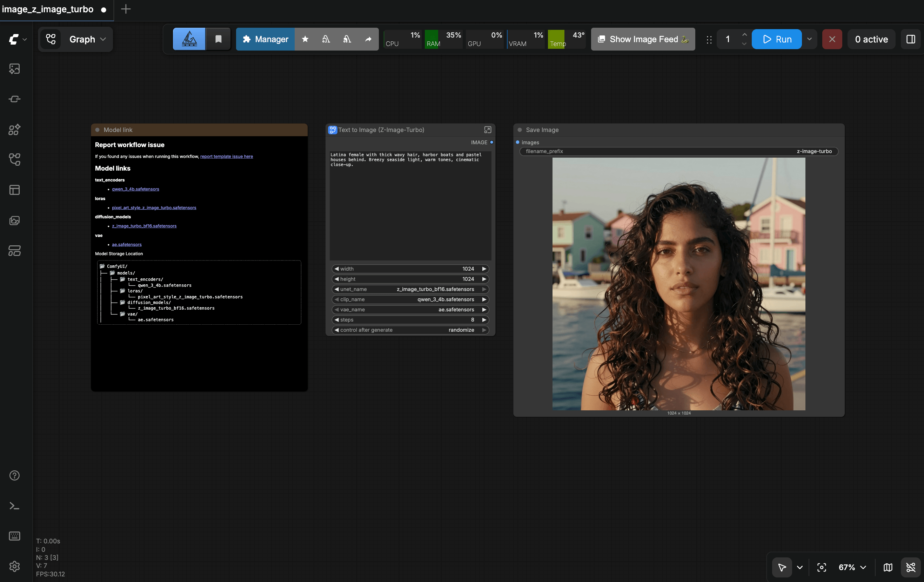Click the bookmark icon in toolbar
This screenshot has height=582, width=924.
click(x=218, y=39)
